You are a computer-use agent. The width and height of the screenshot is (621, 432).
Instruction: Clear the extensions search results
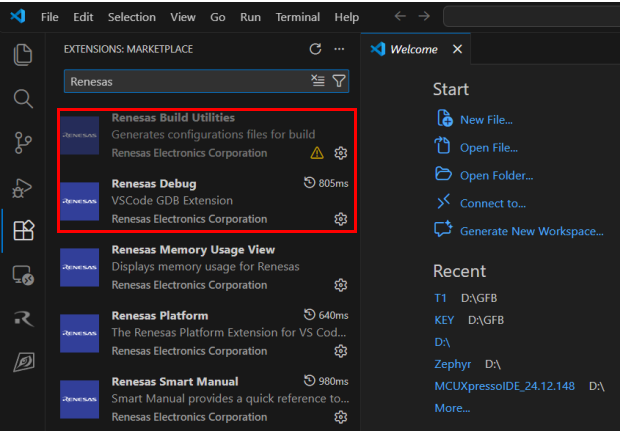(x=318, y=81)
